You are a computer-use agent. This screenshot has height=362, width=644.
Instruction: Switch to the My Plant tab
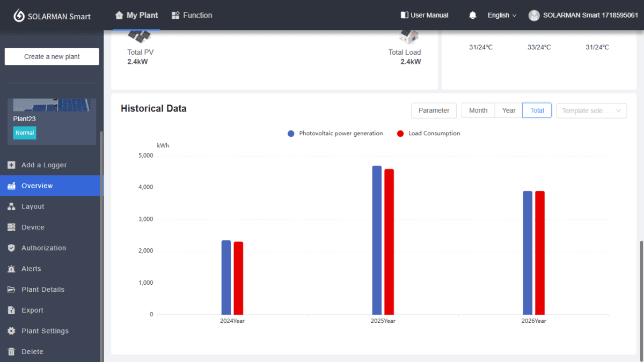click(x=136, y=15)
